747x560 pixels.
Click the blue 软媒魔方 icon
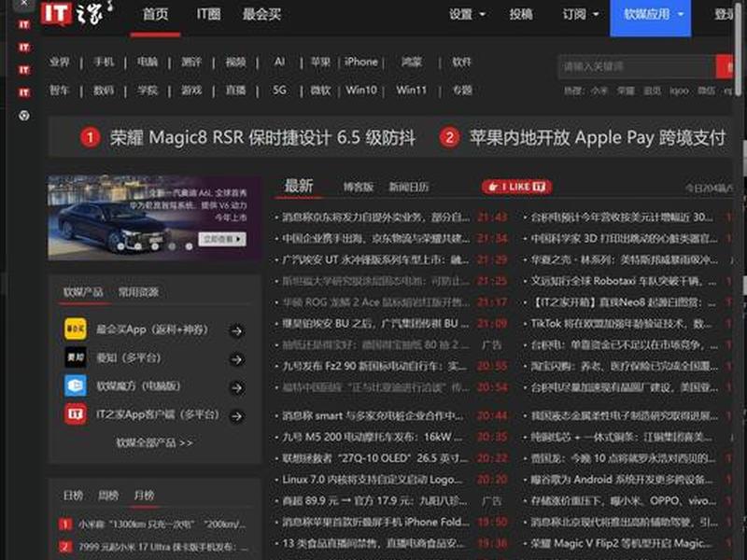coord(76,385)
